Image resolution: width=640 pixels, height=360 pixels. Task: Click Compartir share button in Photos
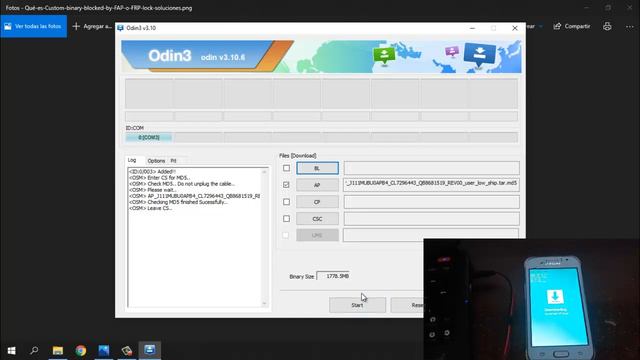(572, 26)
